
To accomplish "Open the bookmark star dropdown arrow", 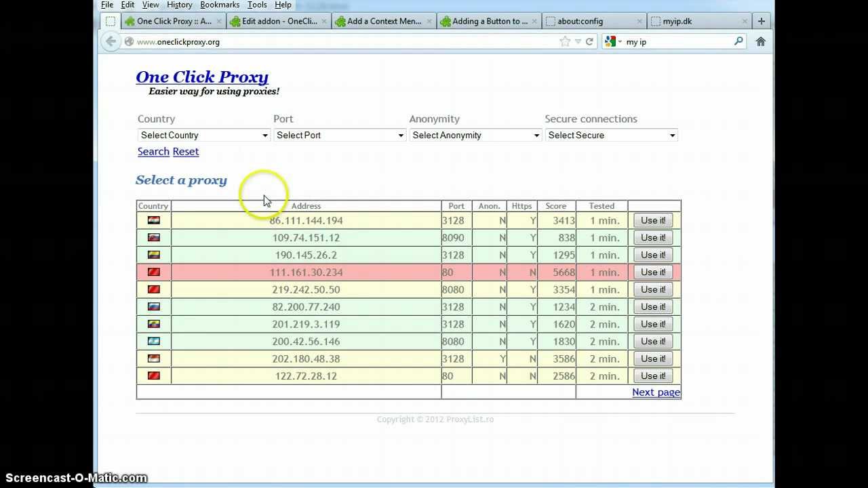I will point(578,41).
